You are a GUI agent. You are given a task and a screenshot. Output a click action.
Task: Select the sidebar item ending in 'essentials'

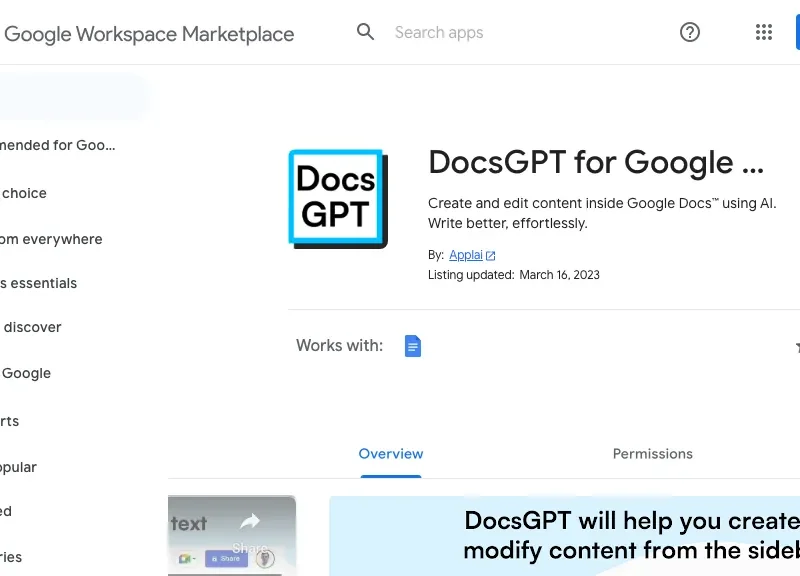coord(38,283)
